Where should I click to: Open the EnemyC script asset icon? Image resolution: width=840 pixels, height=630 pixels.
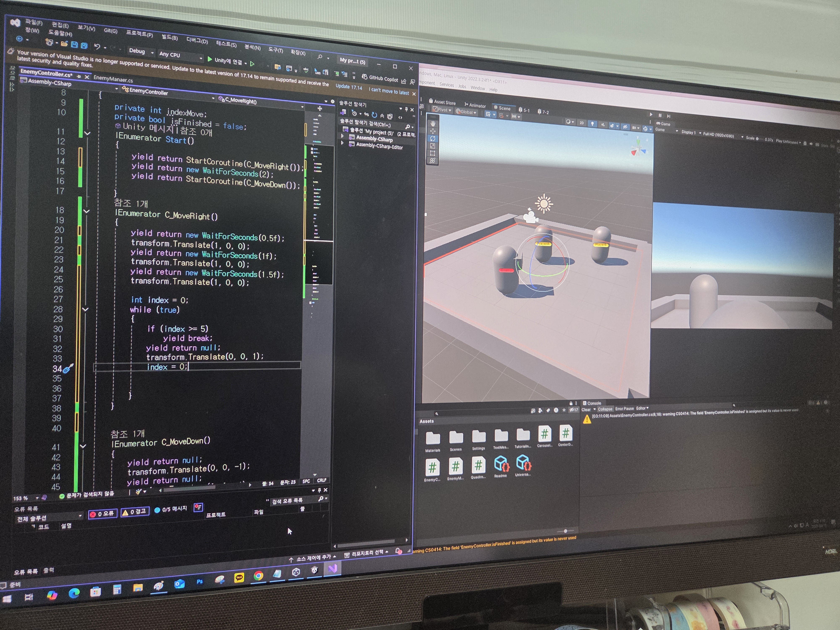click(x=432, y=467)
